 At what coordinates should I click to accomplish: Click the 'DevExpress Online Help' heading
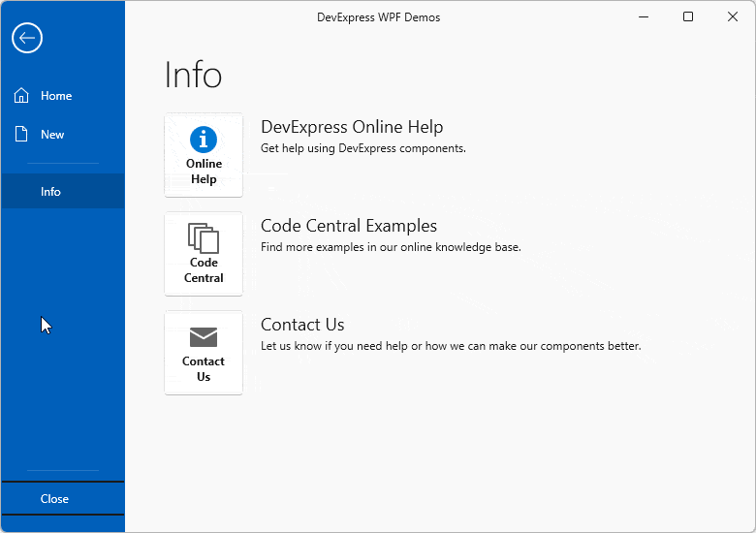click(352, 127)
